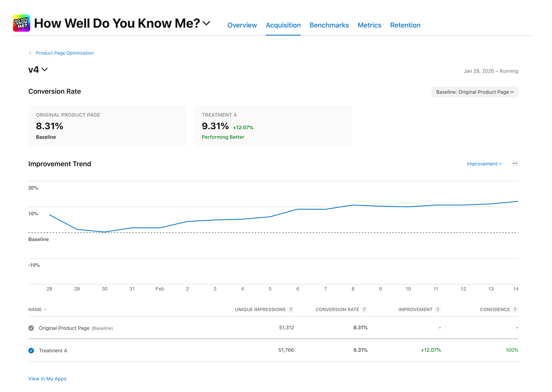Toggle the Original Product Page checkbox

point(31,328)
